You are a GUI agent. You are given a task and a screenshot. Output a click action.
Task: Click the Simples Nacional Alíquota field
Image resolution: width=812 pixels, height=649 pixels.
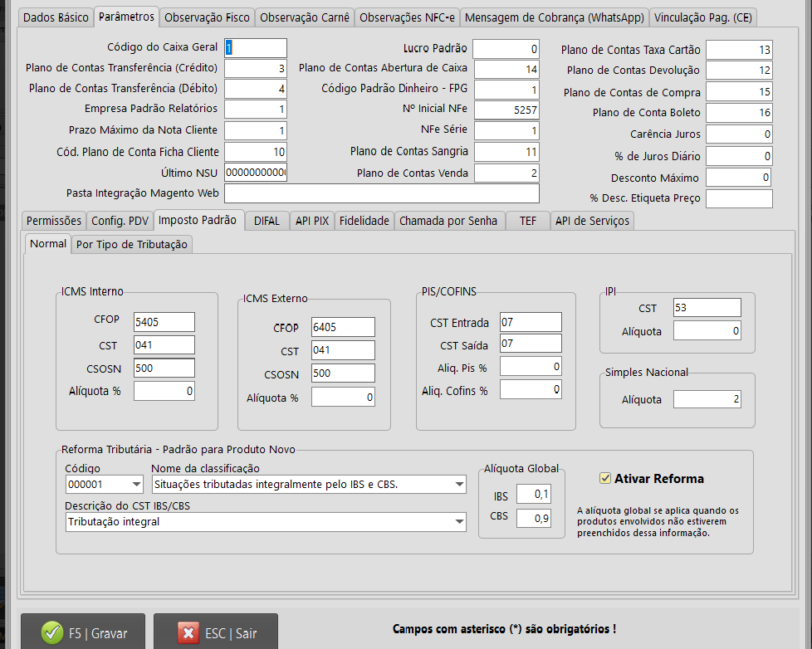tap(707, 399)
